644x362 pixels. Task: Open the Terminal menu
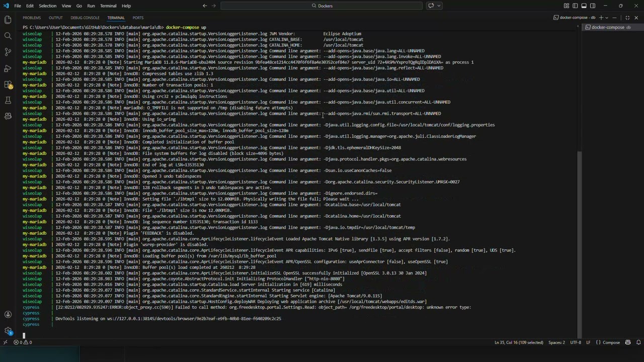108,6
